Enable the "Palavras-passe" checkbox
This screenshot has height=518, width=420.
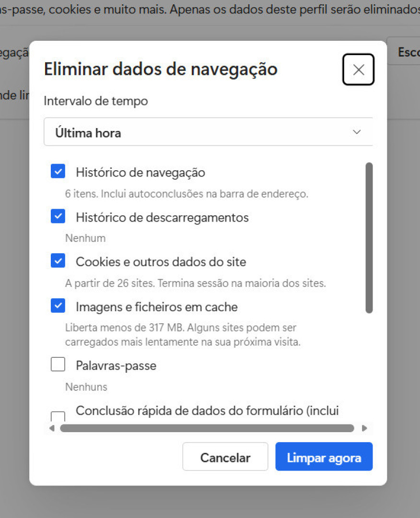pos(58,364)
